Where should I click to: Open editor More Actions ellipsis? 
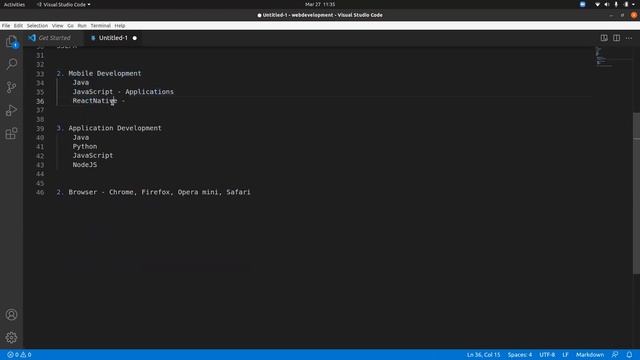629,38
